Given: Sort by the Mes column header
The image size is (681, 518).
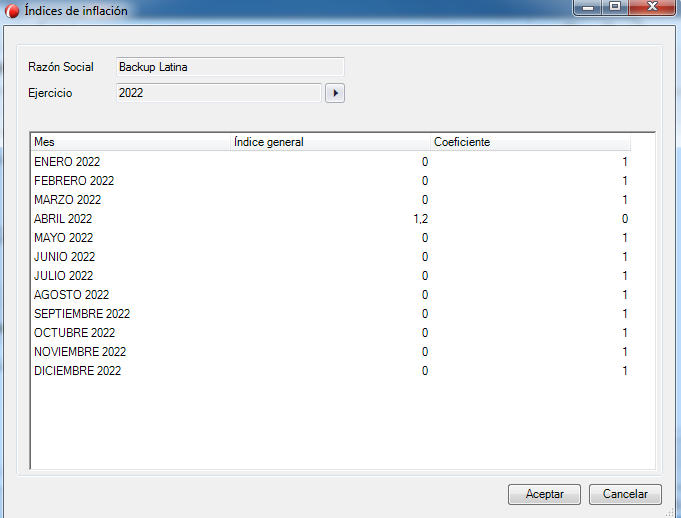Looking at the screenshot, I should tap(130, 142).
